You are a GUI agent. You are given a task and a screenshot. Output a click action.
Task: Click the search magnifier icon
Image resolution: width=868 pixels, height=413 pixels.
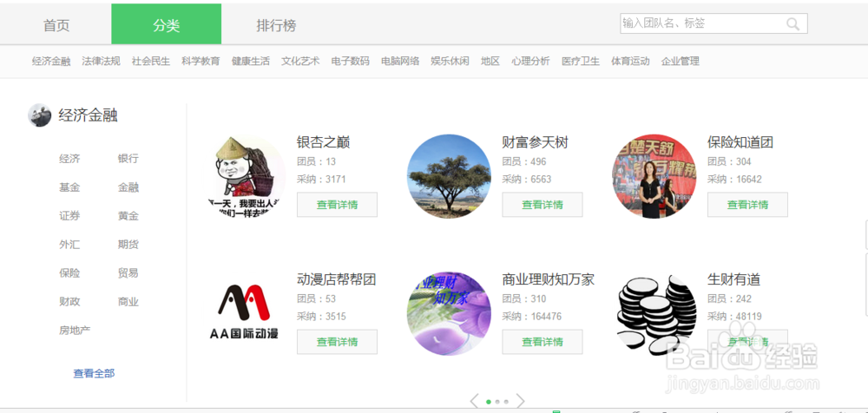tap(792, 23)
